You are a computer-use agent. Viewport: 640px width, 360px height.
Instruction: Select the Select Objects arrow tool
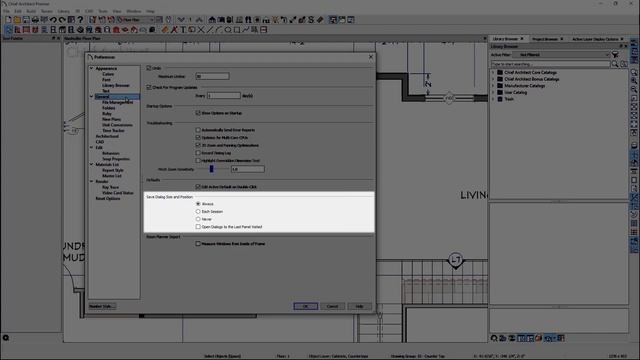point(9,29)
